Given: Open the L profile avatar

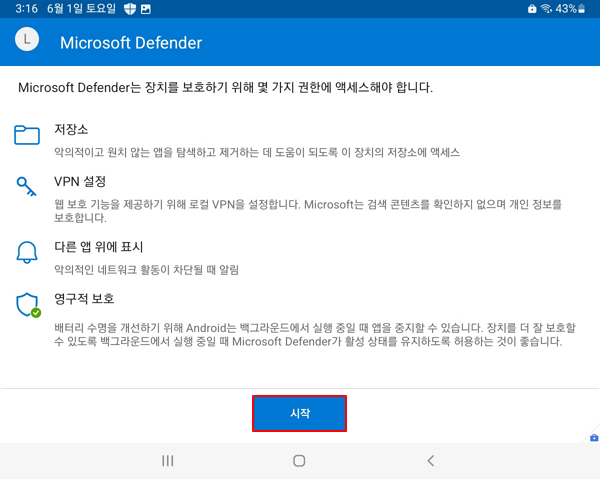Looking at the screenshot, I should coord(27,39).
